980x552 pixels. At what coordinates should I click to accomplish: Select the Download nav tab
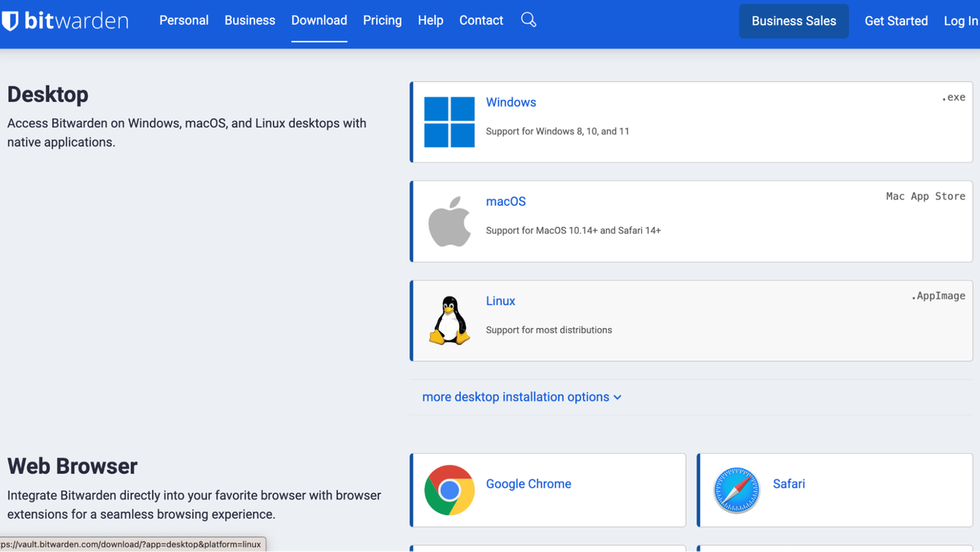[319, 21]
